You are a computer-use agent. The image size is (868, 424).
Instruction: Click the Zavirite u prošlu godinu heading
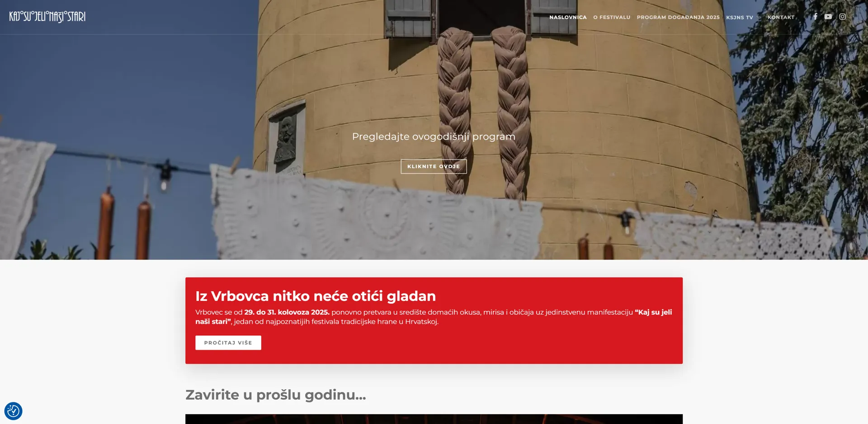[x=275, y=395]
